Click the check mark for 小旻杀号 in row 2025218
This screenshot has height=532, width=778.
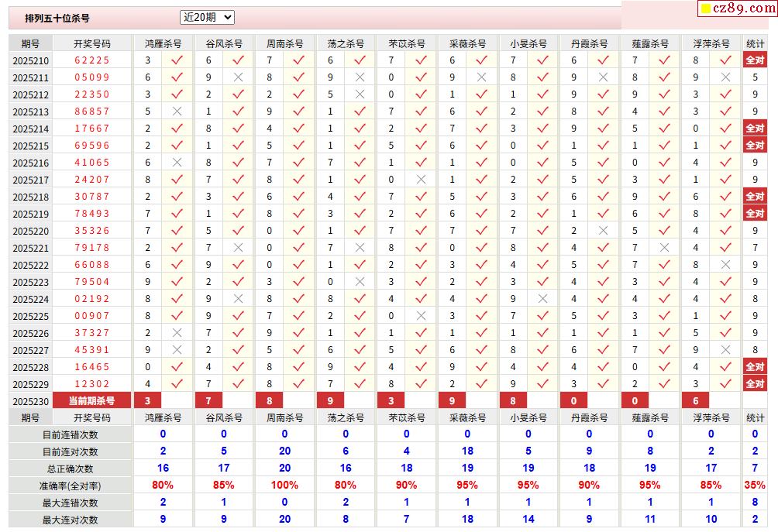click(x=542, y=197)
